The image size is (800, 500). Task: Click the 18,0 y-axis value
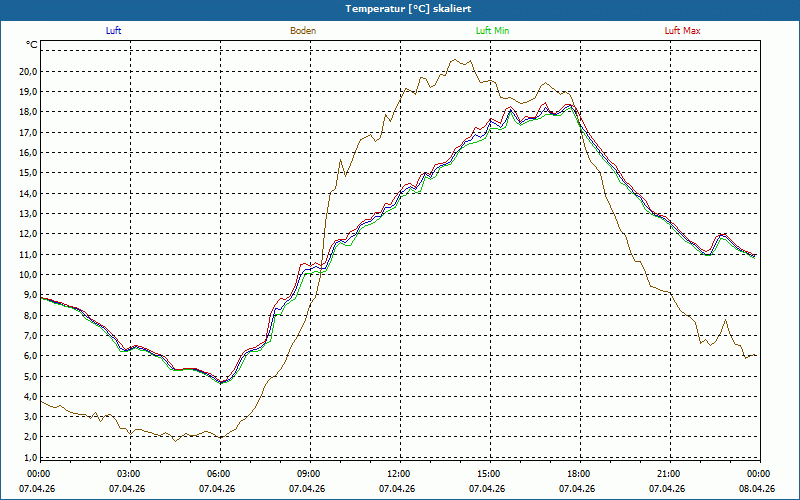[x=28, y=112]
